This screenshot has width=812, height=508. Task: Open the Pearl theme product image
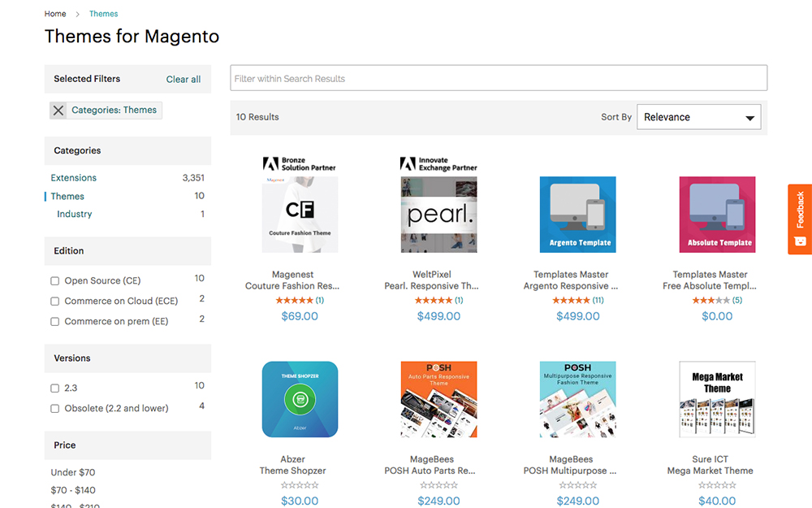click(438, 215)
